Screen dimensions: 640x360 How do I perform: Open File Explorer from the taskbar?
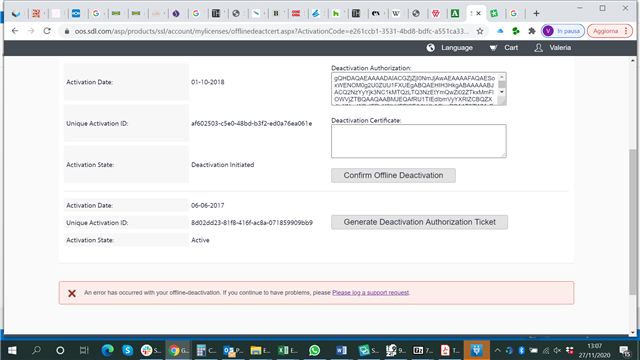(x=260, y=350)
